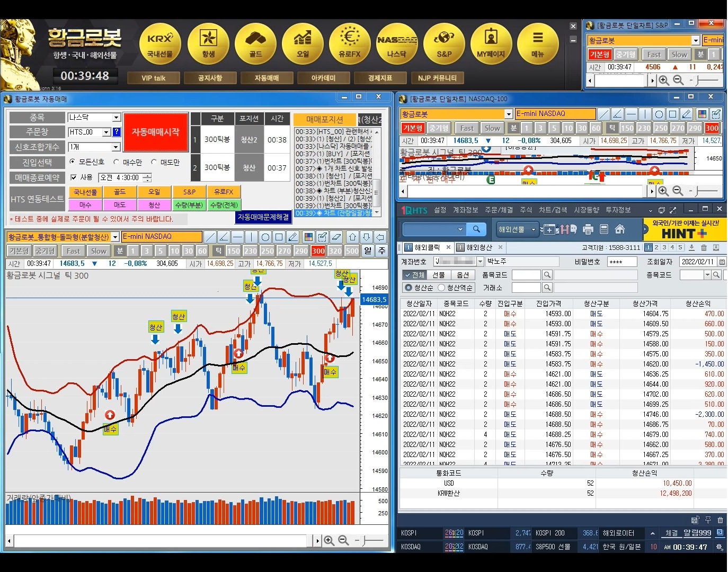Image resolution: width=728 pixels, height=572 pixels.
Task: Select pencil drawing tool in main chart toolbar
Action: [293, 237]
